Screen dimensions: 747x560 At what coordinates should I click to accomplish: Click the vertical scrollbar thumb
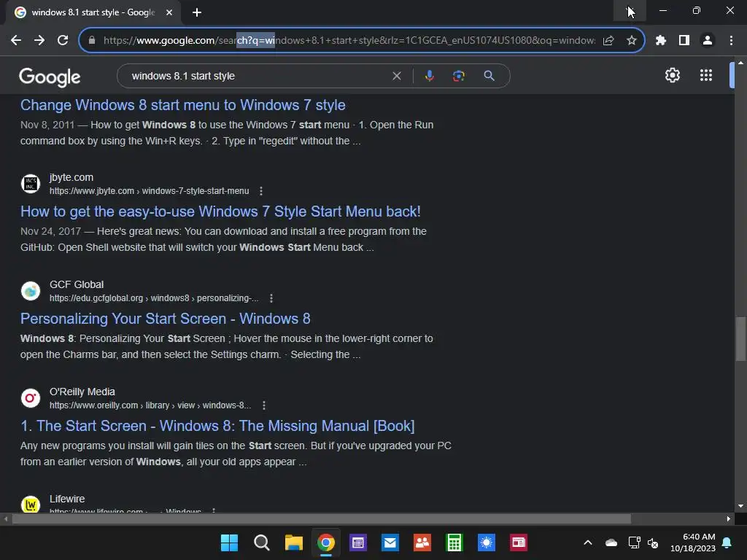(740, 338)
